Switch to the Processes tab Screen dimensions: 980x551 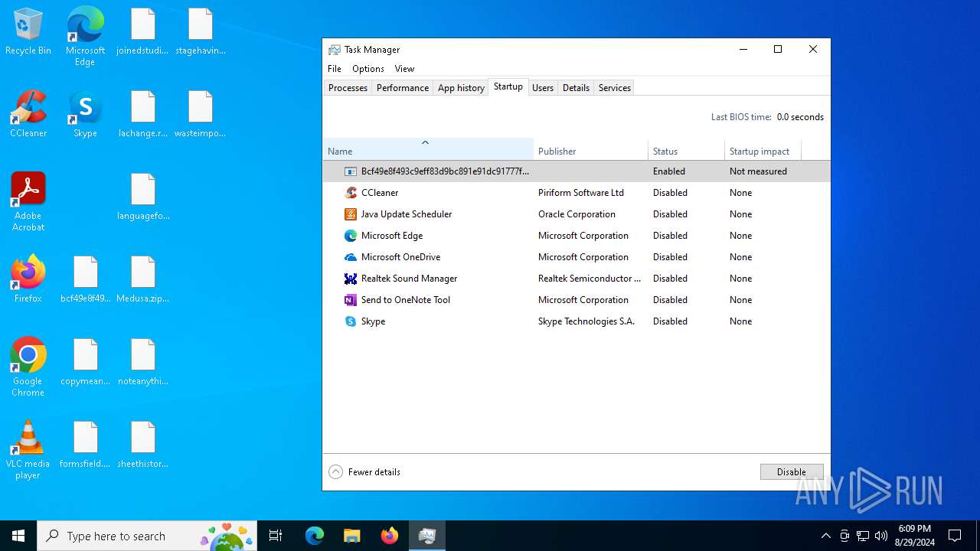(x=348, y=88)
